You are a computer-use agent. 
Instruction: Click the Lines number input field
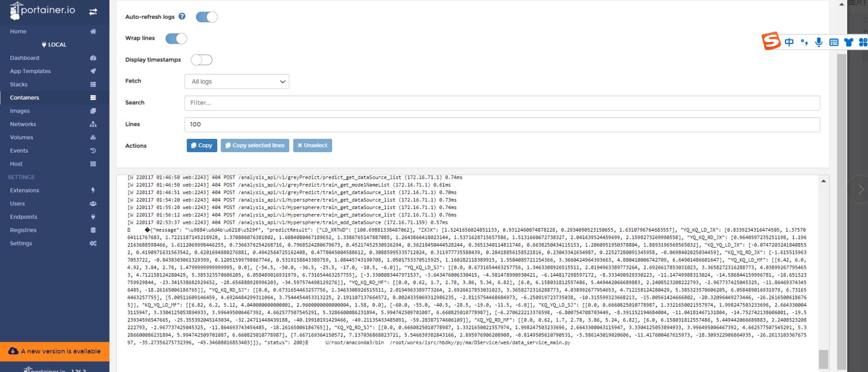coord(502,124)
